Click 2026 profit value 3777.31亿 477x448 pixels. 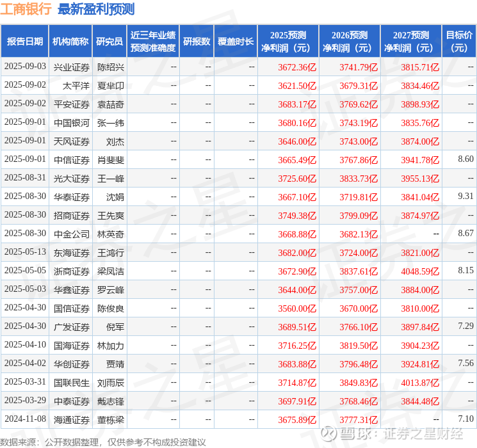(x=359, y=420)
